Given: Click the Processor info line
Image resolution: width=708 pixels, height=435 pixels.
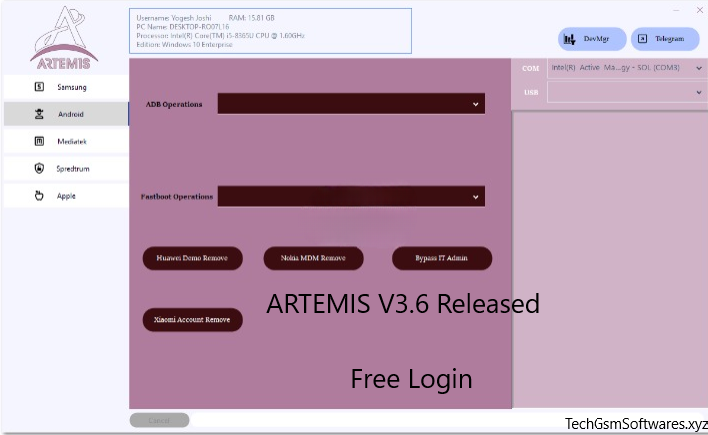Looking at the screenshot, I should 220,36.
